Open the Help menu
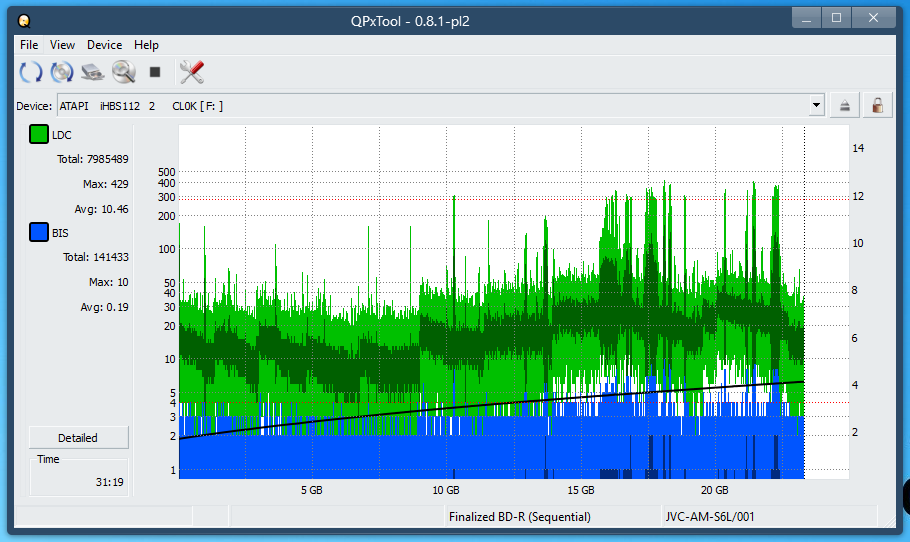This screenshot has width=910, height=542. coord(146,45)
